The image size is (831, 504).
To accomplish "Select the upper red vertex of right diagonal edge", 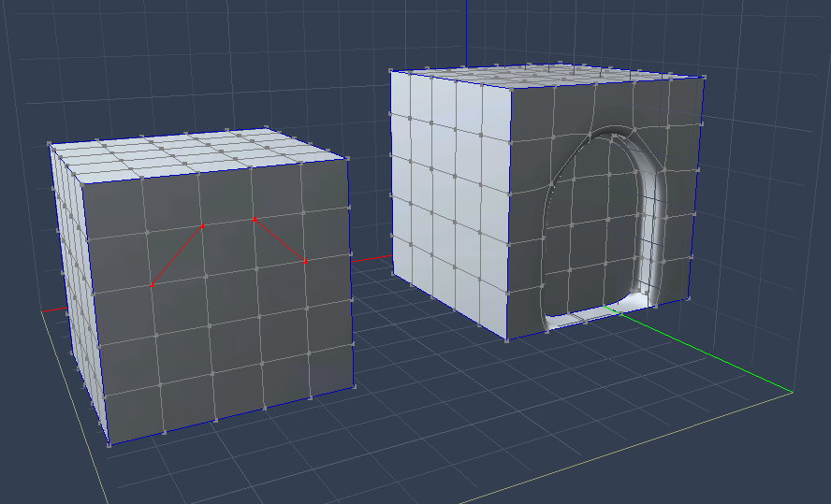I will pos(255,219).
